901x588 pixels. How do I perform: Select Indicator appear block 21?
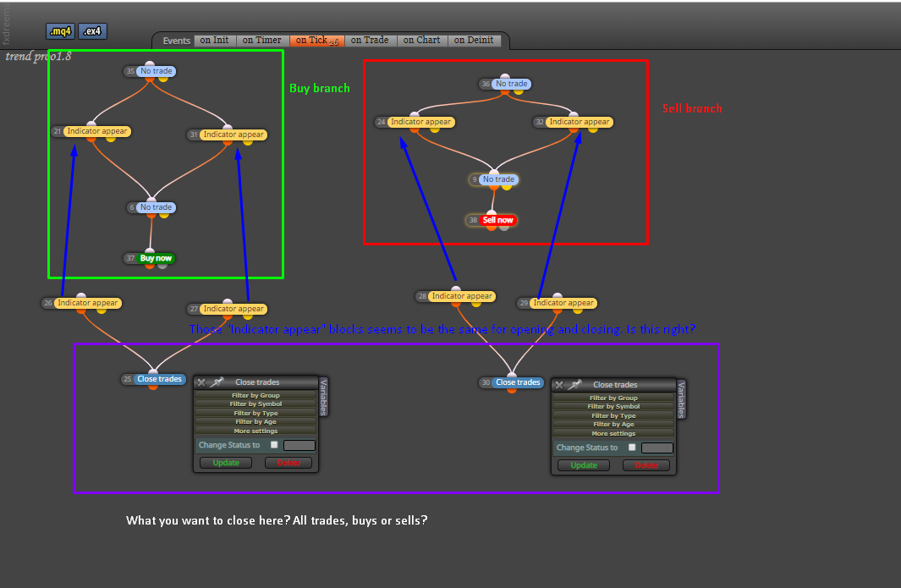(x=97, y=132)
